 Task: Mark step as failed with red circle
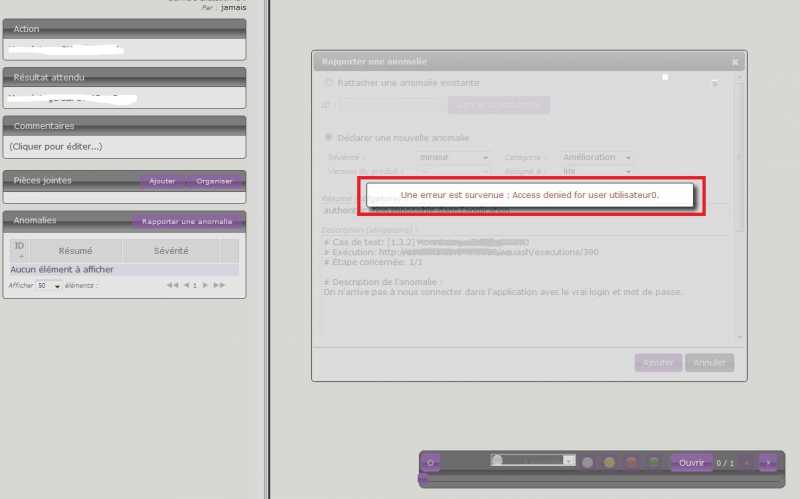pos(631,462)
